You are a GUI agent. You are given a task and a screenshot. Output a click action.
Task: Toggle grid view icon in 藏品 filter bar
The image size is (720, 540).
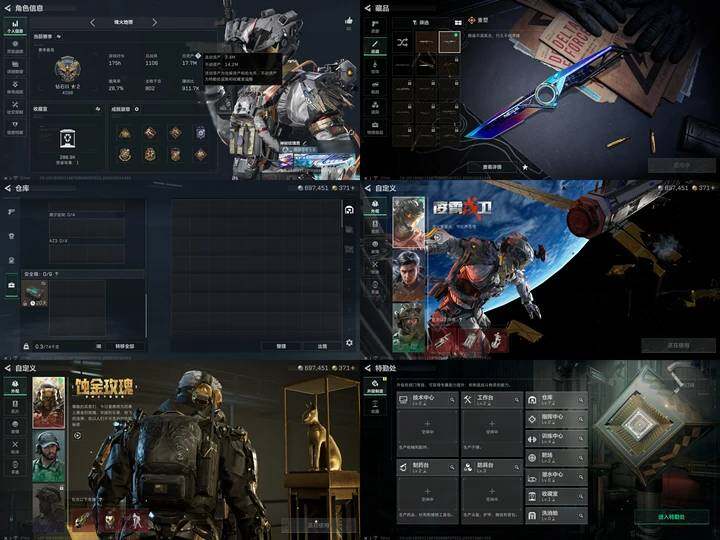[458, 22]
